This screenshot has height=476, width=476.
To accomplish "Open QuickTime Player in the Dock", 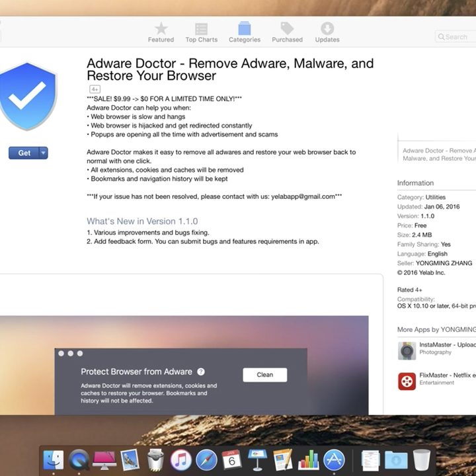I will (x=79, y=460).
